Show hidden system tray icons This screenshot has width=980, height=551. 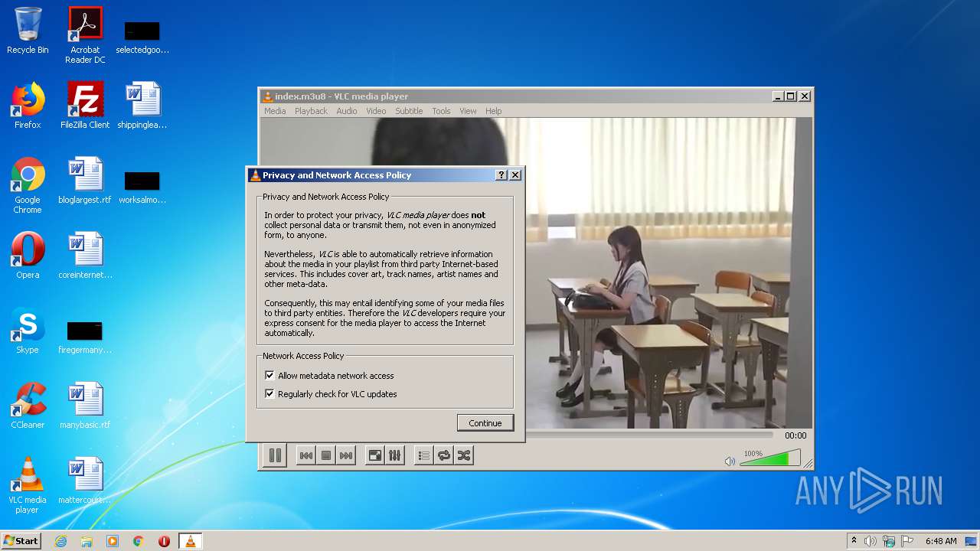(x=854, y=540)
